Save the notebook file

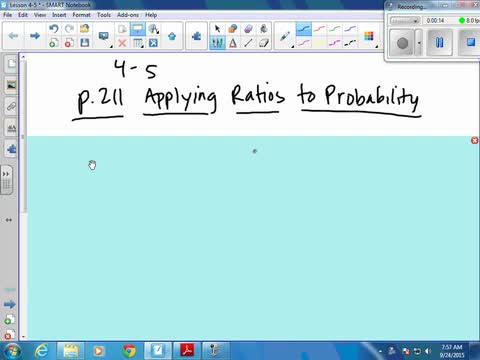85,43
